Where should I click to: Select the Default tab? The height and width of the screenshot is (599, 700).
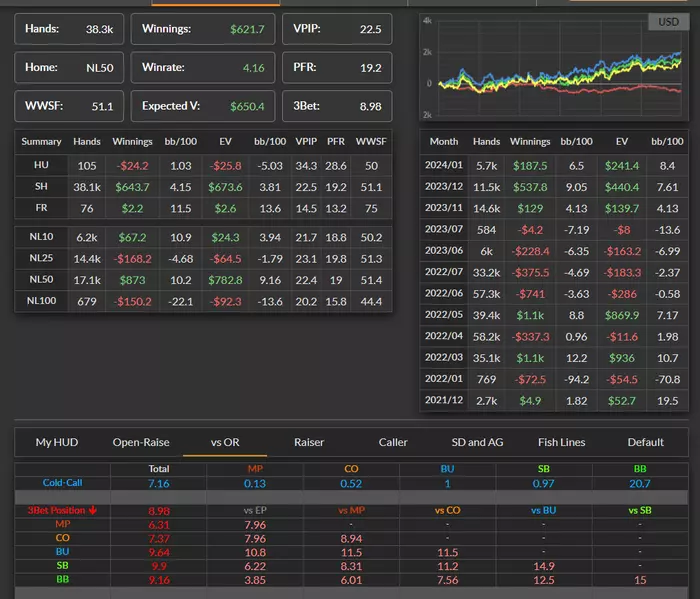[645, 442]
